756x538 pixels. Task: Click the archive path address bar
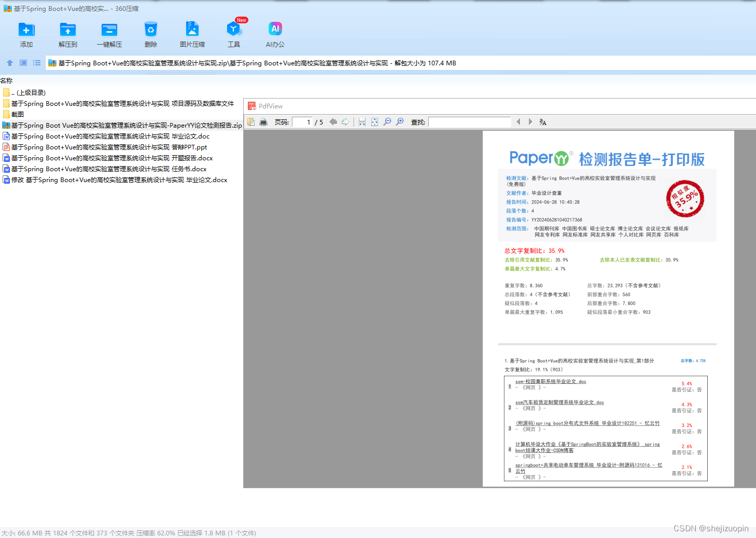pyautogui.click(x=400, y=63)
